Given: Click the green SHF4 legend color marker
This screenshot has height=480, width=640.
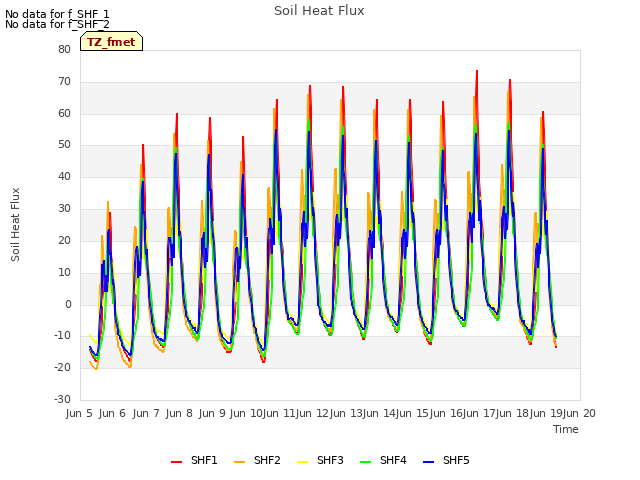Looking at the screenshot, I should coord(366,462).
